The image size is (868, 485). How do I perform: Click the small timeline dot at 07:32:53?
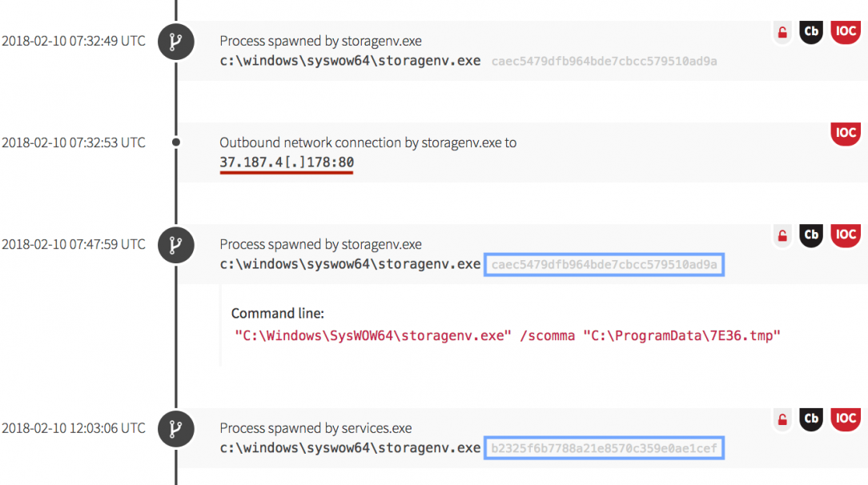point(176,142)
